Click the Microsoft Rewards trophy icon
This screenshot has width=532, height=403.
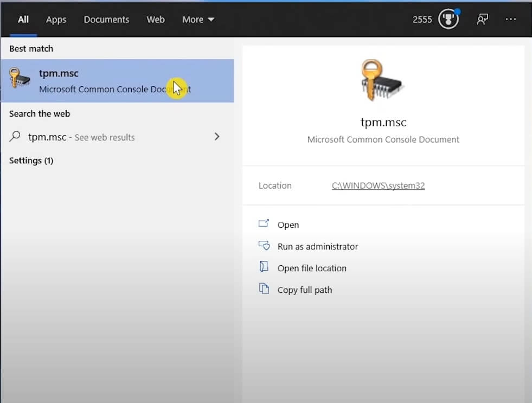[448, 20]
